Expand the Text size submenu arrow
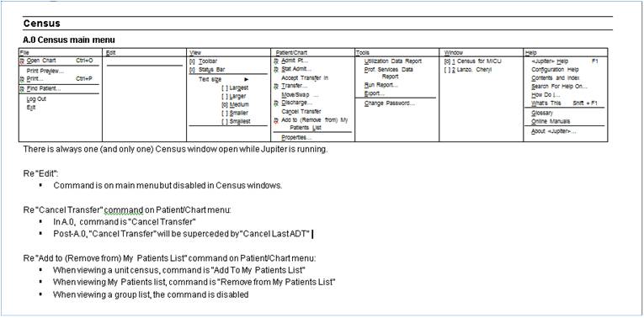The image size is (644, 318). [x=247, y=79]
